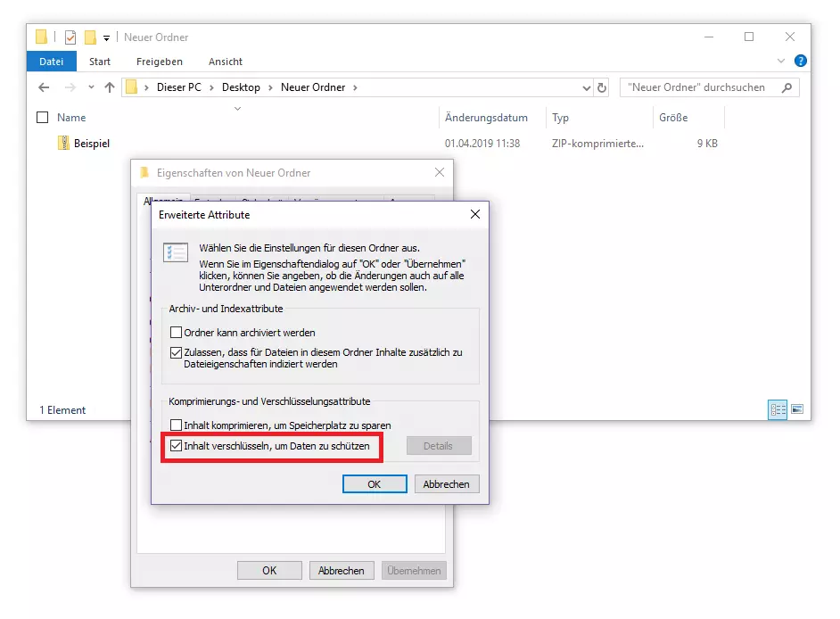The image size is (840, 619).
Task: Expand the chevron after Neuer Ordner
Action: 355,87
